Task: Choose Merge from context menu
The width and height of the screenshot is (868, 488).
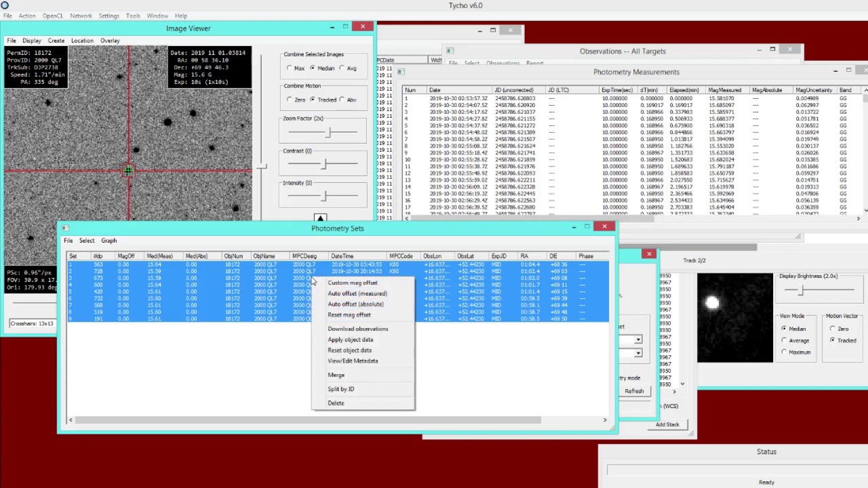Action: [x=336, y=375]
